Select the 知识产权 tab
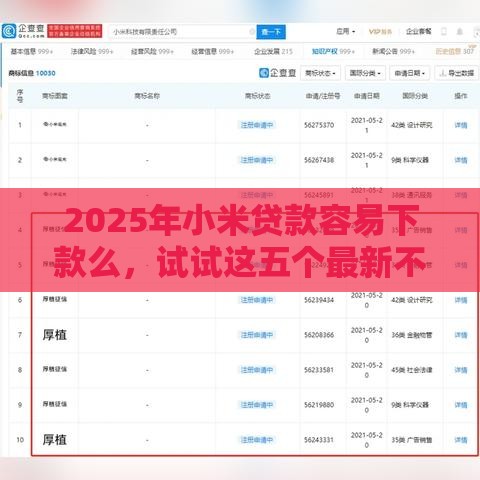480x480 pixels. [333, 51]
